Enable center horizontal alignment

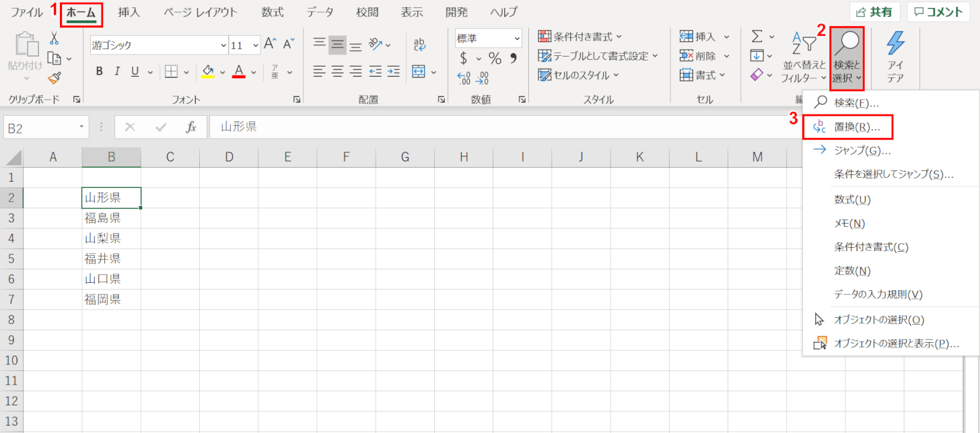pos(337,71)
